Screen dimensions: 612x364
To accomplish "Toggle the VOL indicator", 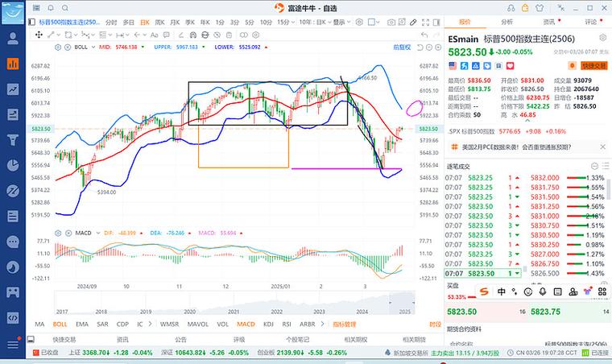I will 223,325.
